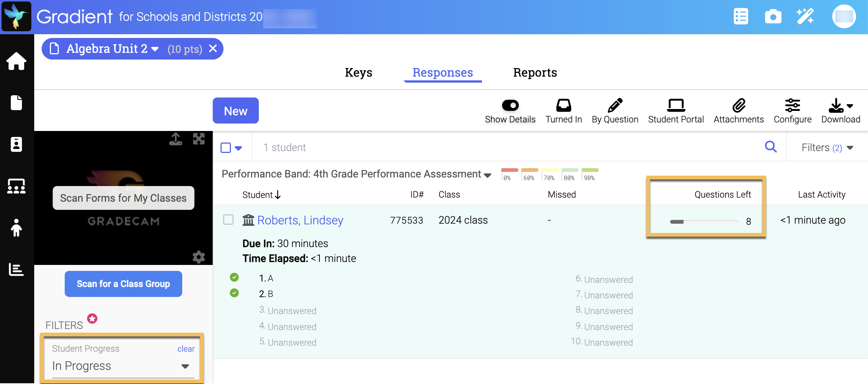Expand the Performance Band dropdown
This screenshot has width=868, height=384.
[488, 175]
